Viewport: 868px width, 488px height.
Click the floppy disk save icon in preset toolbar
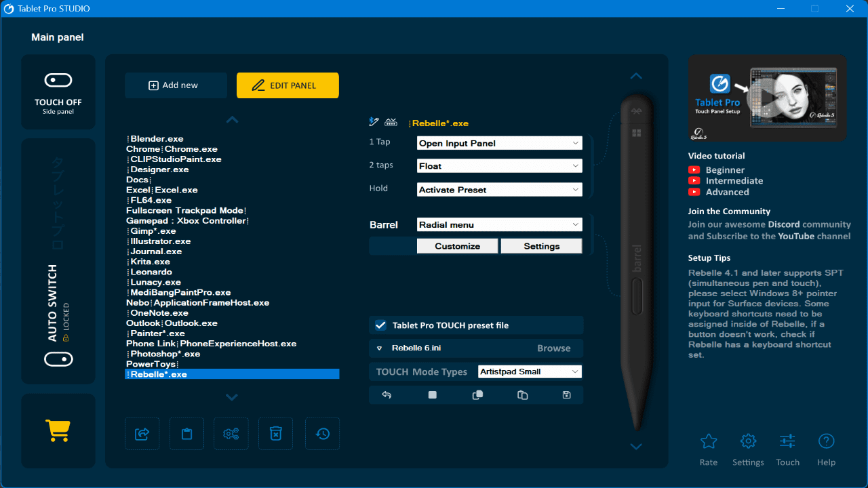point(566,395)
